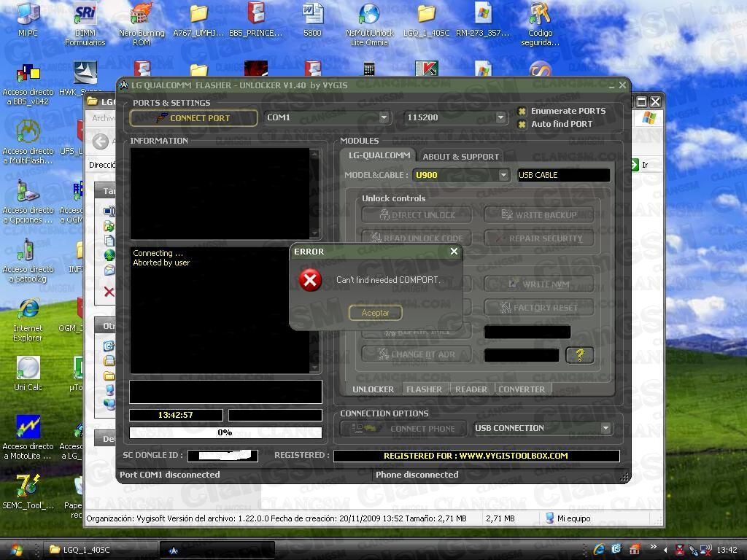Viewport: 747px width, 560px height.
Task: Open Acceso directo a Opciones icon
Action: tap(28, 202)
